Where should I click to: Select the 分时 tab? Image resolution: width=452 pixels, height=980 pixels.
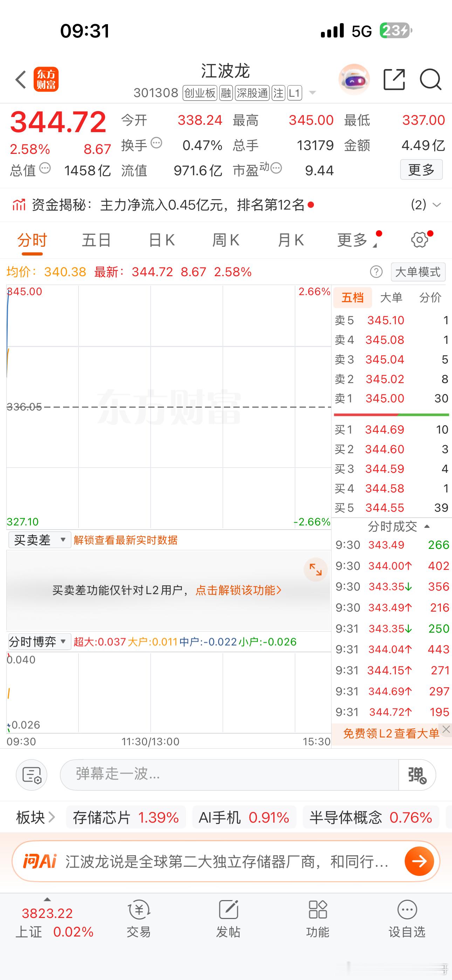32,240
